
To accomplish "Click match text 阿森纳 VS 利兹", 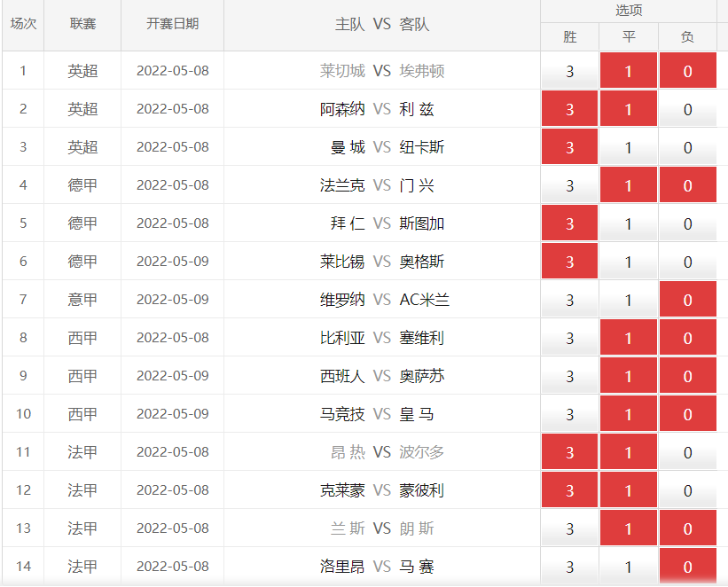I will tap(377, 109).
